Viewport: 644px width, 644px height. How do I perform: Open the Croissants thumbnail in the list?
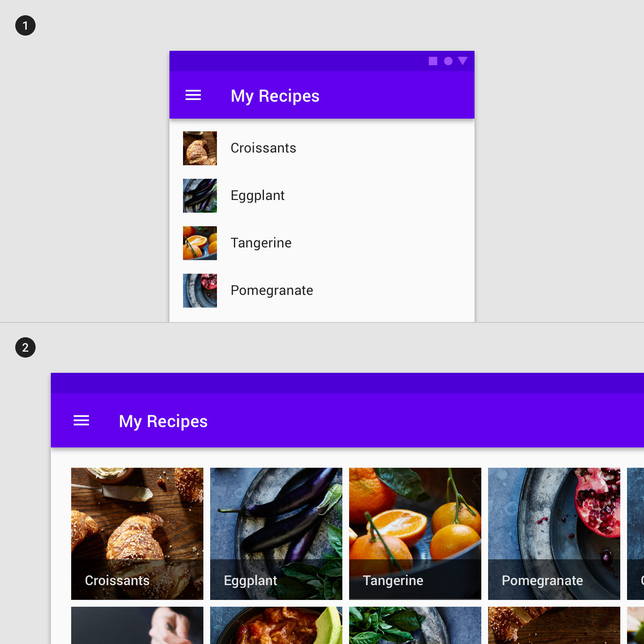tap(200, 148)
